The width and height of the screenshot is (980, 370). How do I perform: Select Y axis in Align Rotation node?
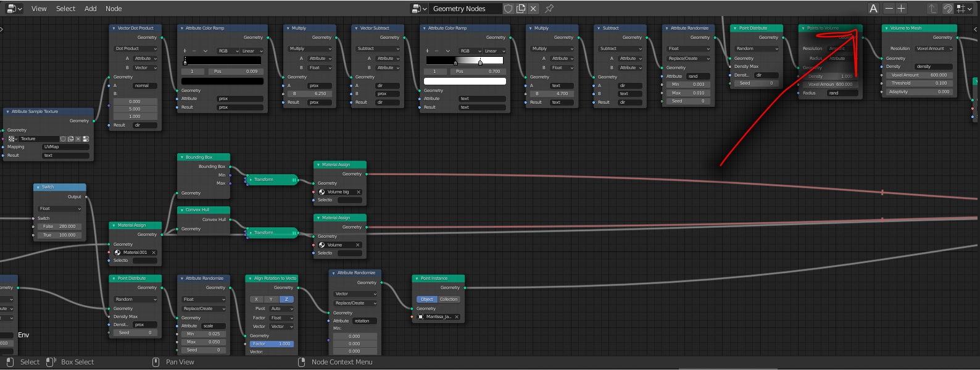coord(272,300)
